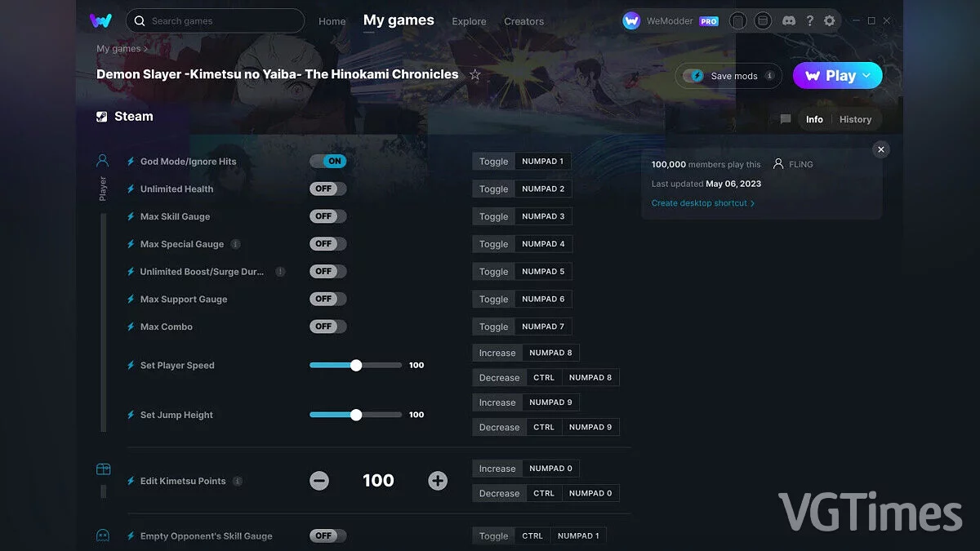Close the info panel
The image size is (980, 551).
880,149
